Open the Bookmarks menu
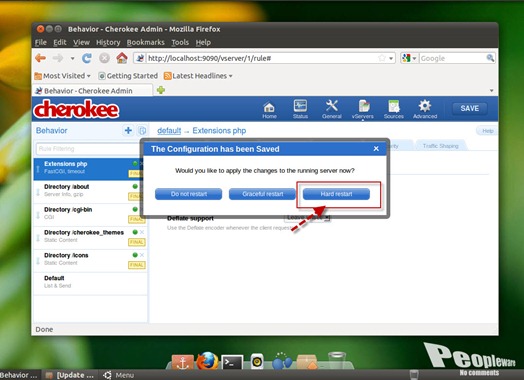Image resolution: width=524 pixels, height=380 pixels. (145, 42)
